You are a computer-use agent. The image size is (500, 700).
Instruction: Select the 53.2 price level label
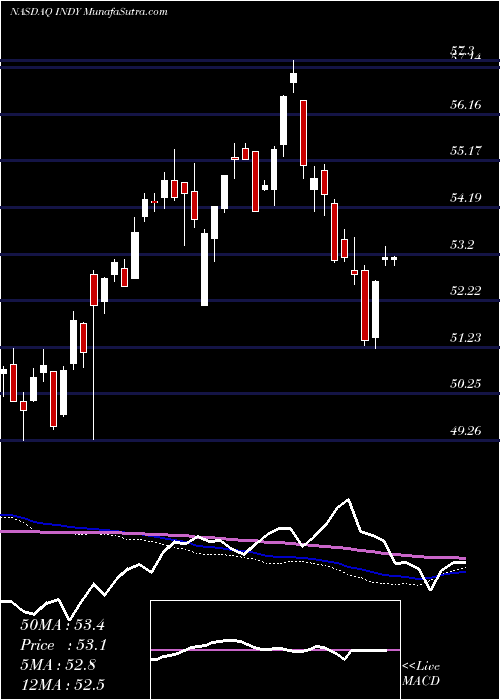[x=462, y=245]
